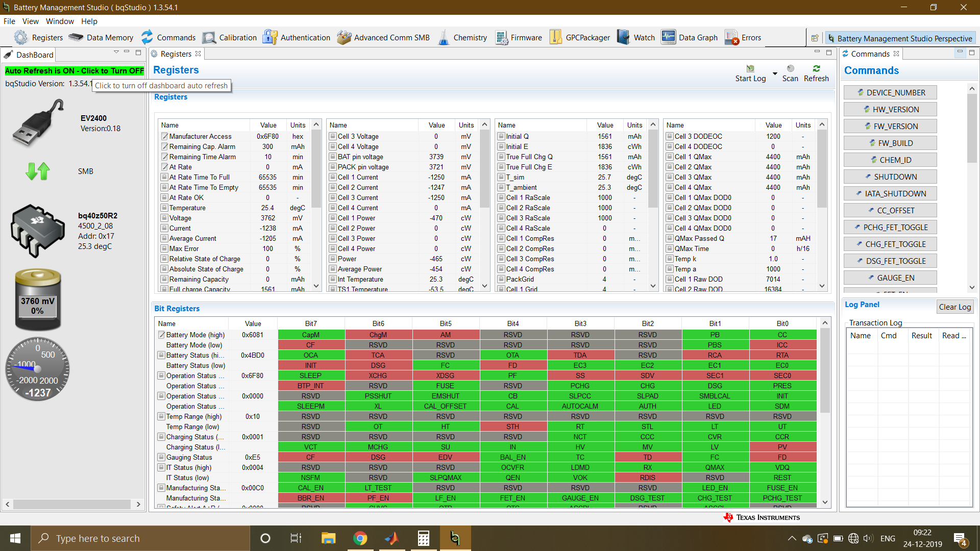Screen dimensions: 980x551
Task: Open File Explorer from the taskbar
Action: click(x=328, y=538)
